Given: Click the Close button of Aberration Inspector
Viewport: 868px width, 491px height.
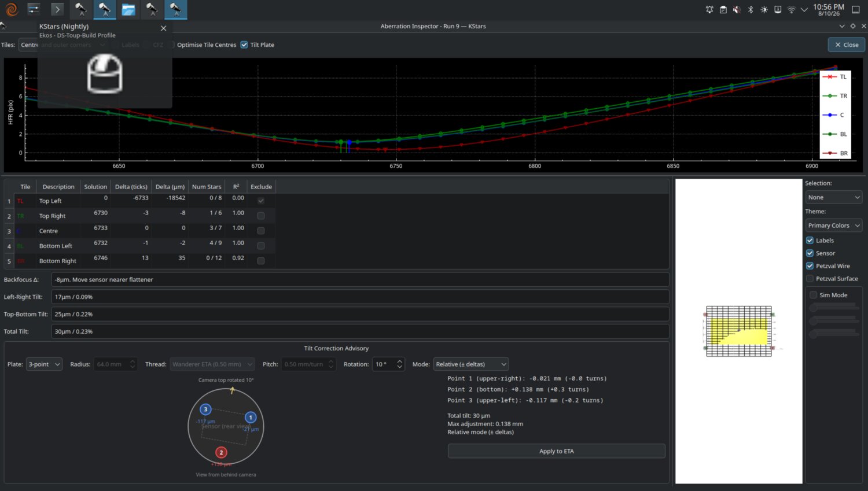Looking at the screenshot, I should pyautogui.click(x=847, y=45).
